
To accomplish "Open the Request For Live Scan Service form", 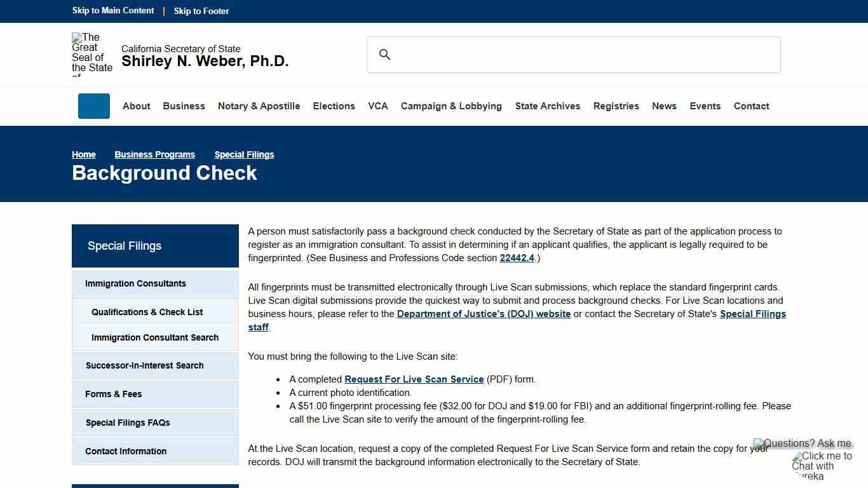I will tap(414, 379).
